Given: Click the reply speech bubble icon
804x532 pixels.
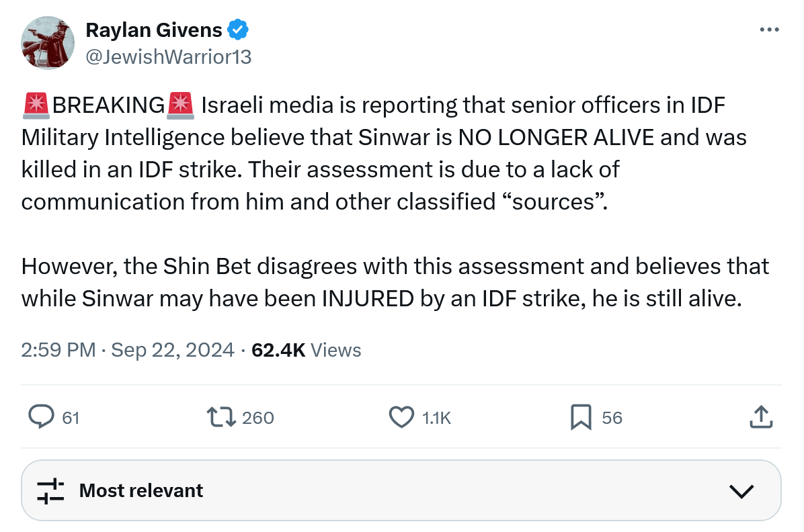Looking at the screenshot, I should [42, 417].
